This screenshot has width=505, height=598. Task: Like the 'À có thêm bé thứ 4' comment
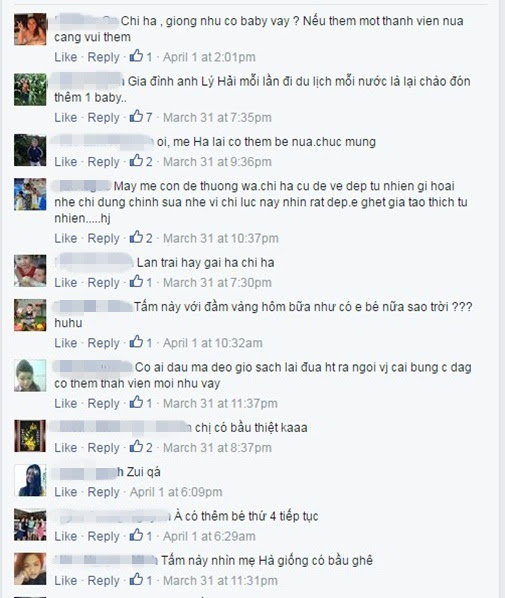point(66,536)
